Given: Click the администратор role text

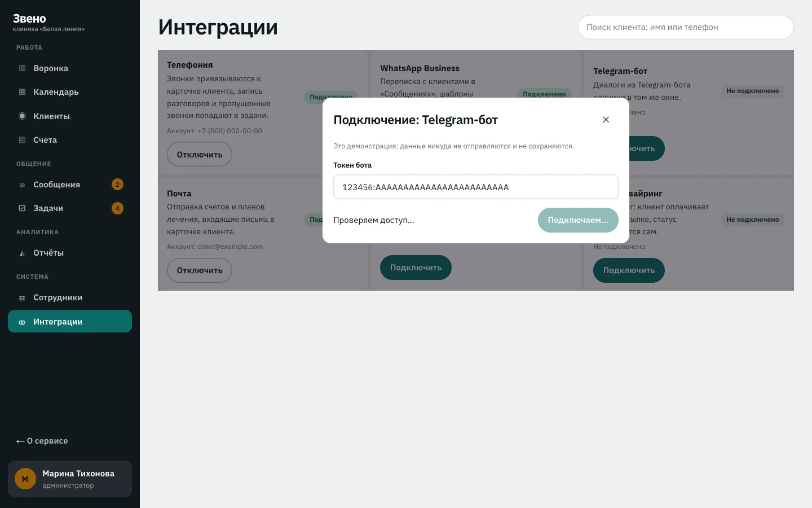Looking at the screenshot, I should click(x=68, y=485).
